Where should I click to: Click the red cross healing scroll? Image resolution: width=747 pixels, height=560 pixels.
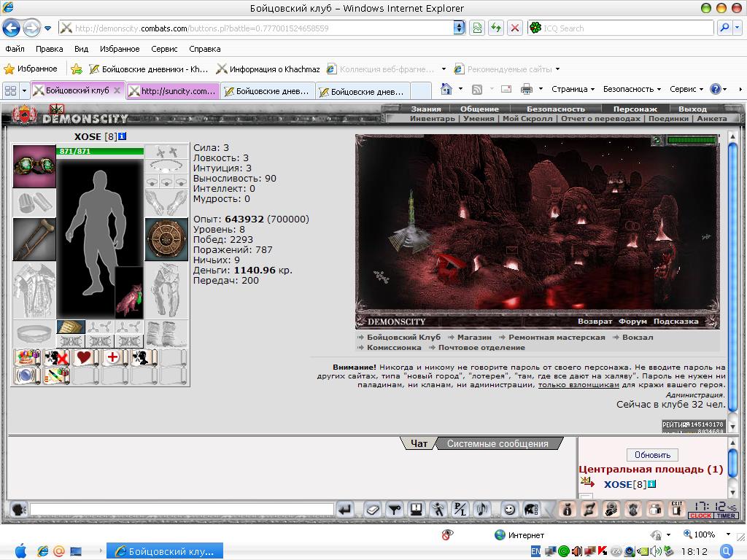click(x=113, y=357)
